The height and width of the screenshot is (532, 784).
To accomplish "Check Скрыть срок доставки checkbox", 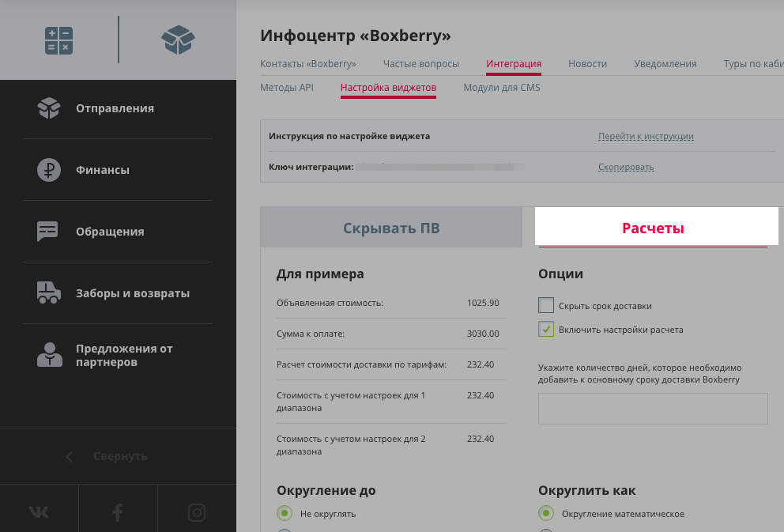I will 546,305.
